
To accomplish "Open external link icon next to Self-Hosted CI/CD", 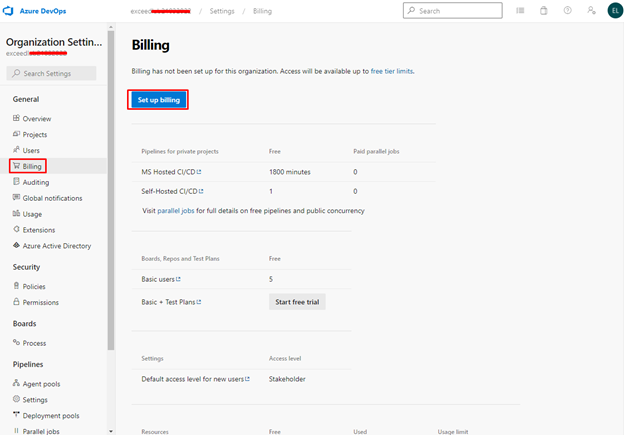I will (x=201, y=191).
